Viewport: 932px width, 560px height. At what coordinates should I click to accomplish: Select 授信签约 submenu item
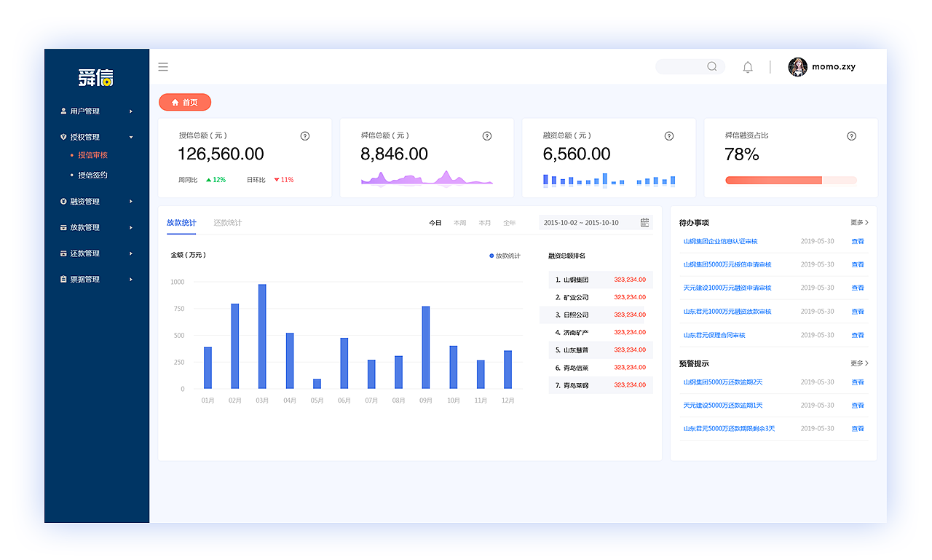[92, 176]
